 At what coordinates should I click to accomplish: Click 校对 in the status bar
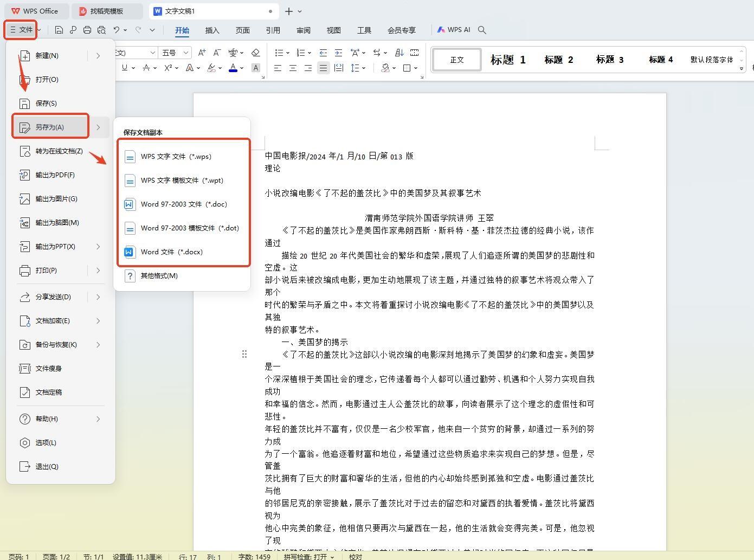pyautogui.click(x=355, y=556)
